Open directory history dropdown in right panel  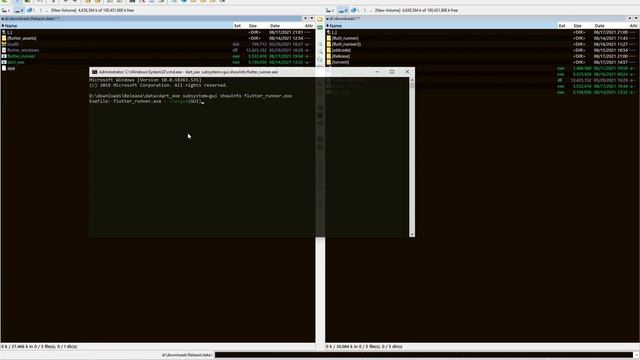pos(636,18)
